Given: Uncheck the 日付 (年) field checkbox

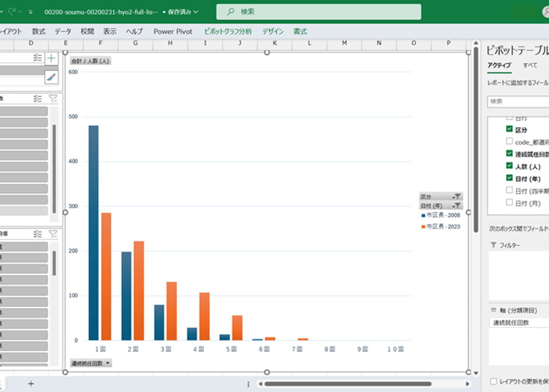Looking at the screenshot, I should click(509, 178).
